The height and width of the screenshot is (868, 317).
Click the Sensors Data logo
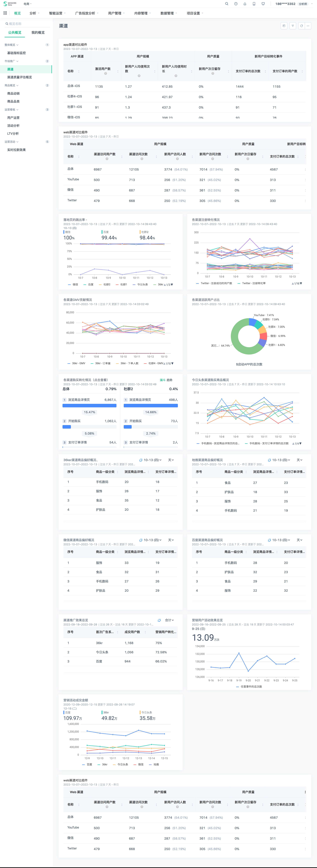[10, 4]
